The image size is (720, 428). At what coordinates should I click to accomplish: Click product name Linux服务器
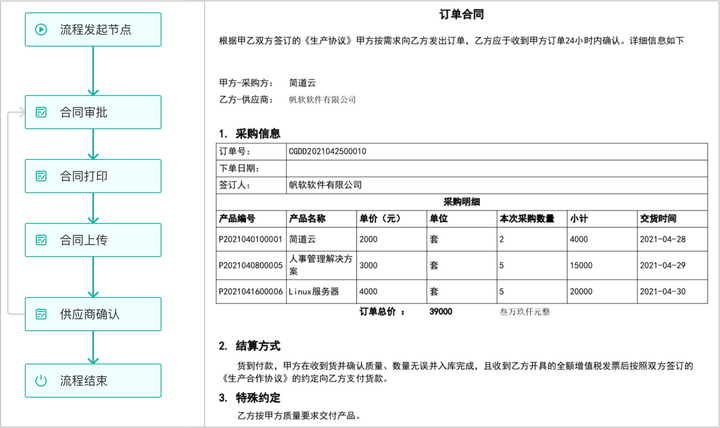tap(314, 292)
